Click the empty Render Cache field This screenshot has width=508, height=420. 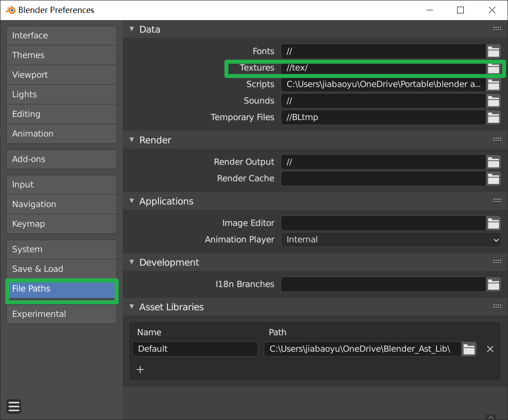click(383, 179)
